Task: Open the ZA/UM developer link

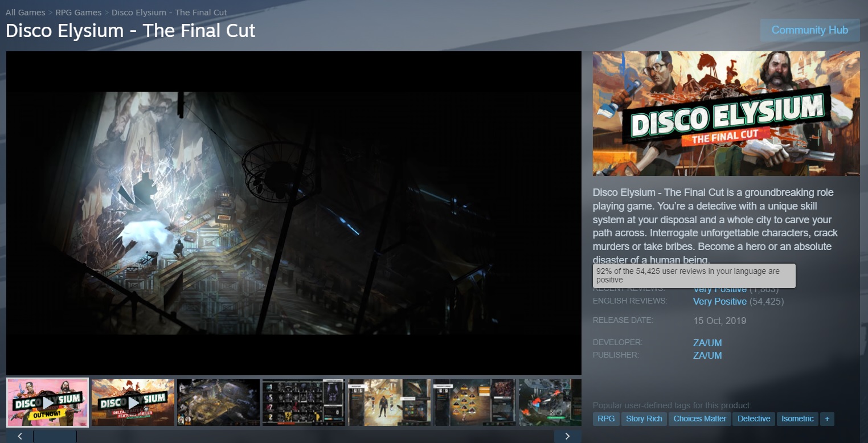Action: point(707,343)
